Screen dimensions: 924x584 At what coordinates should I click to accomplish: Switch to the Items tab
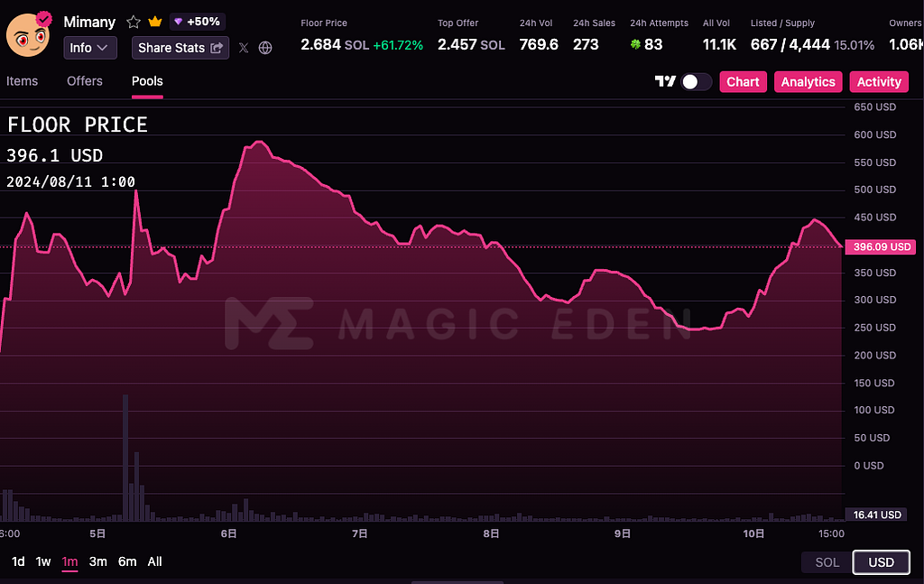23,81
